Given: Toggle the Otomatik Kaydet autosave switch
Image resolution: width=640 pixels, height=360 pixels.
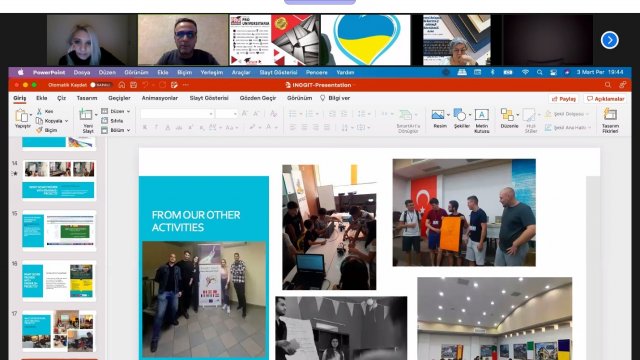Looking at the screenshot, I should [x=100, y=85].
